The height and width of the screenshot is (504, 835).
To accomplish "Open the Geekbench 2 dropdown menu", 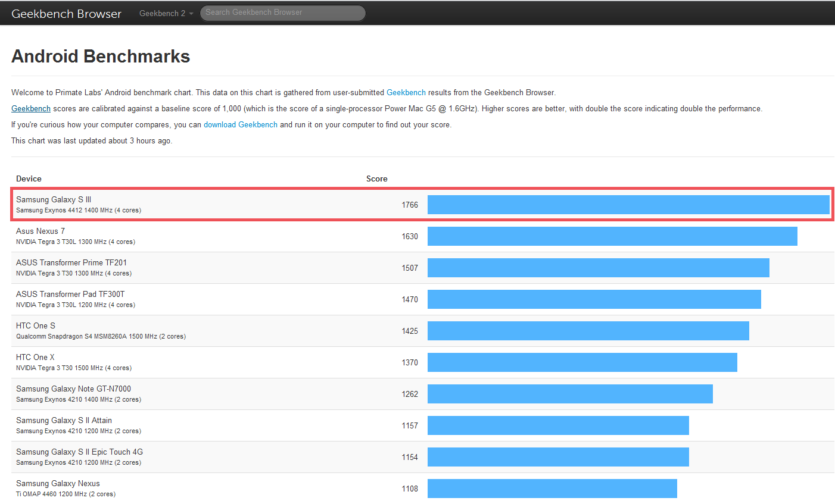I will pos(166,13).
